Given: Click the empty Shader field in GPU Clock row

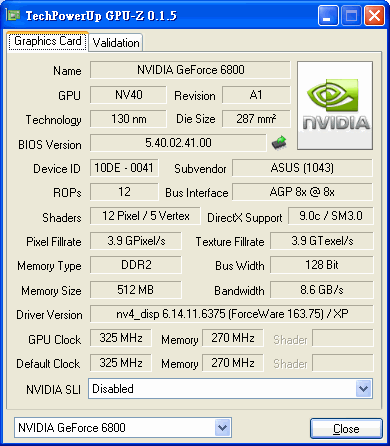Looking at the screenshot, I should coord(343,338).
